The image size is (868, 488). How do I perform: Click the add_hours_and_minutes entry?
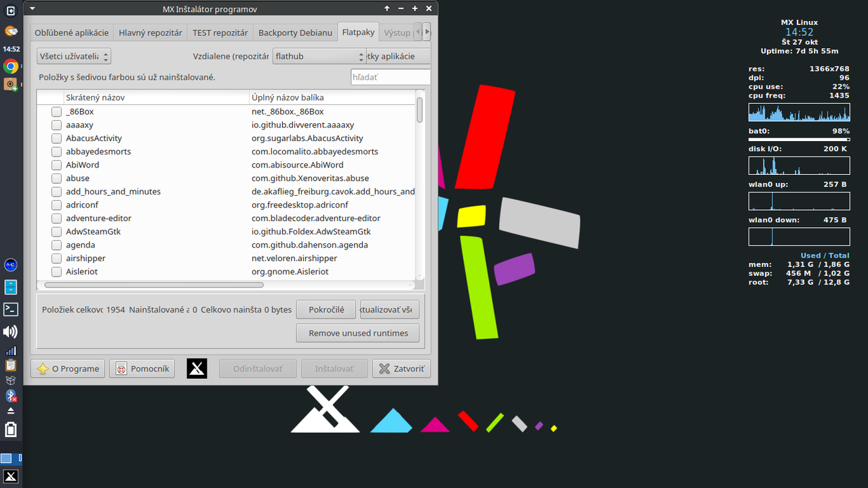(113, 192)
